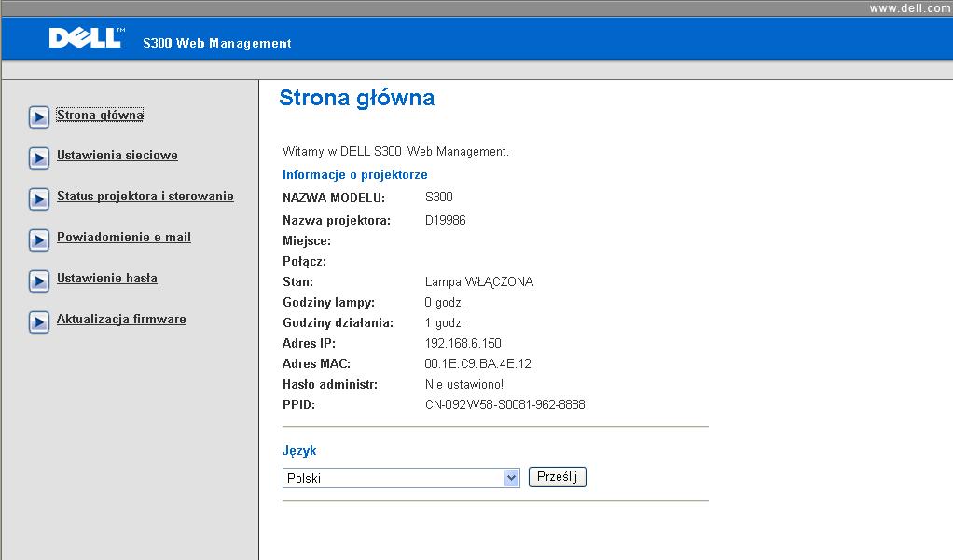Click the Stan: label
Image resolution: width=953 pixels, height=560 pixels.
click(297, 281)
